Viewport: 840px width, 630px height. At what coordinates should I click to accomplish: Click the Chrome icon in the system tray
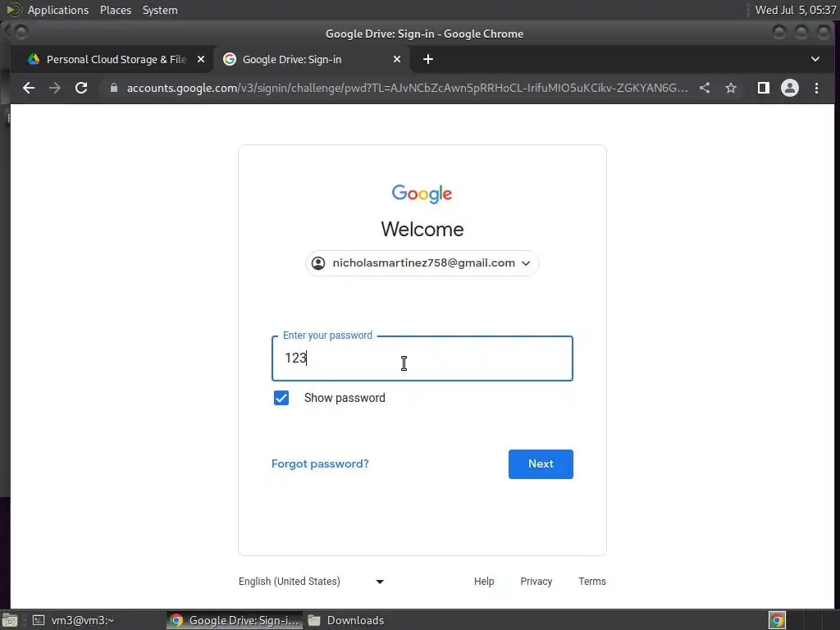click(777, 620)
